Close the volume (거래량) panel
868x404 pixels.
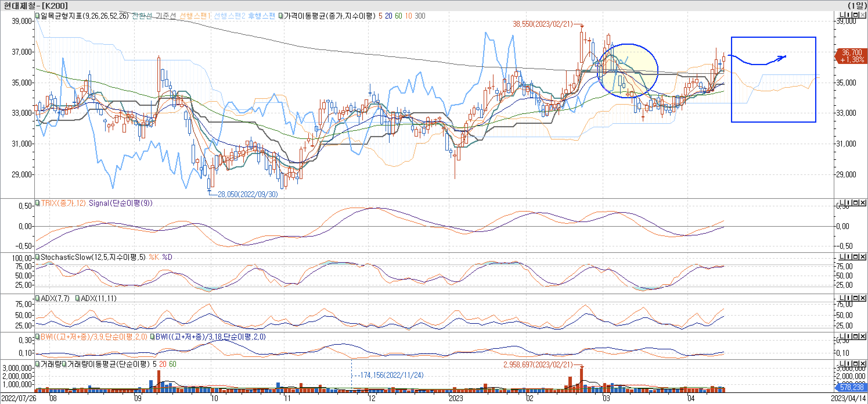pyautogui.click(x=863, y=364)
